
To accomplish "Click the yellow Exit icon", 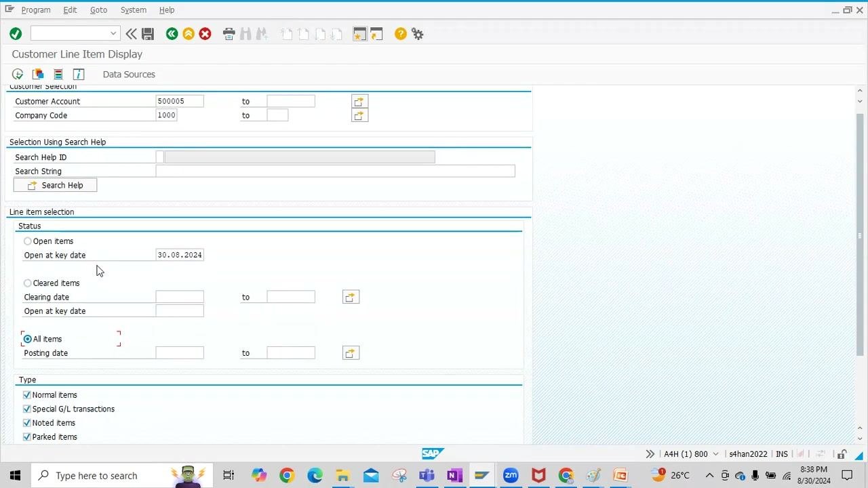I will (189, 34).
